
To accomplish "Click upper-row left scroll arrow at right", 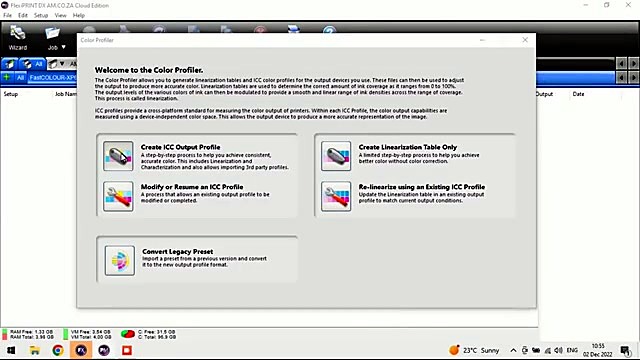I will point(621,64).
